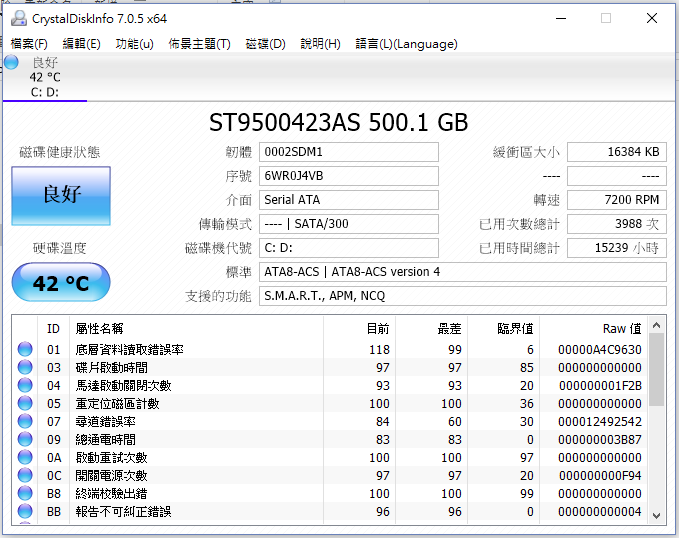Click the buffer size field 16384 KB

[x=617, y=152]
